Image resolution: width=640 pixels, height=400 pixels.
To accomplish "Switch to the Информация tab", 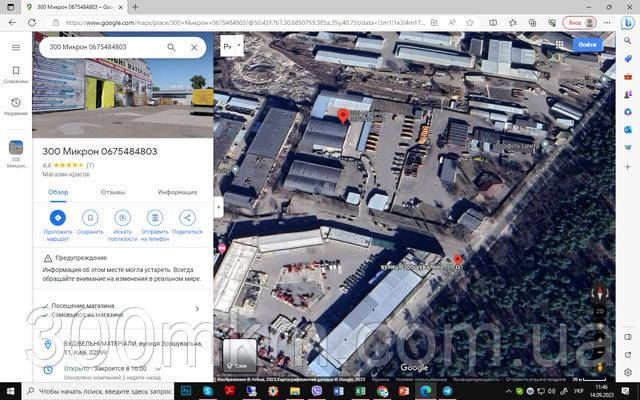I will pyautogui.click(x=177, y=192).
